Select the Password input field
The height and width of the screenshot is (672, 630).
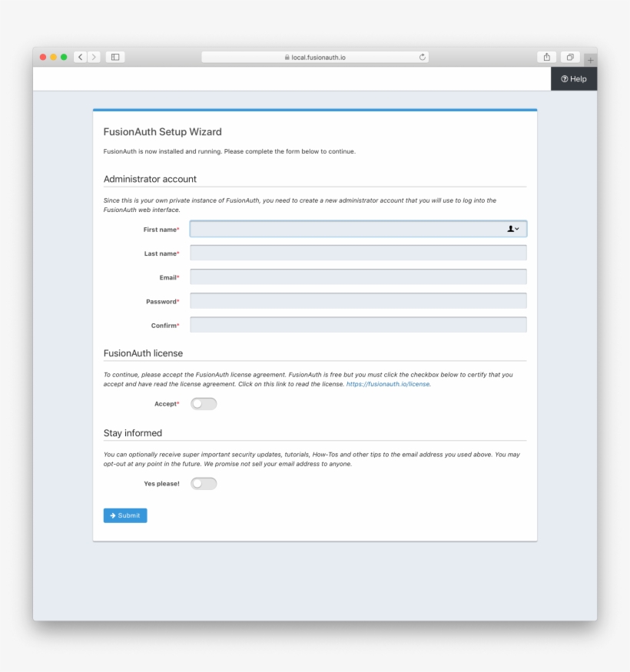[358, 301]
